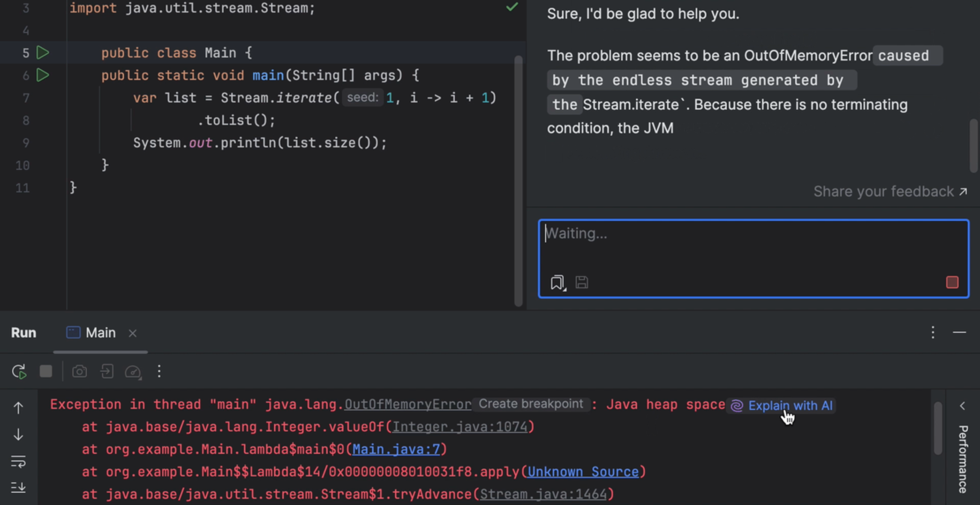Toggle soft-wrap in the console gutter
The width and height of the screenshot is (980, 505).
[x=18, y=462]
